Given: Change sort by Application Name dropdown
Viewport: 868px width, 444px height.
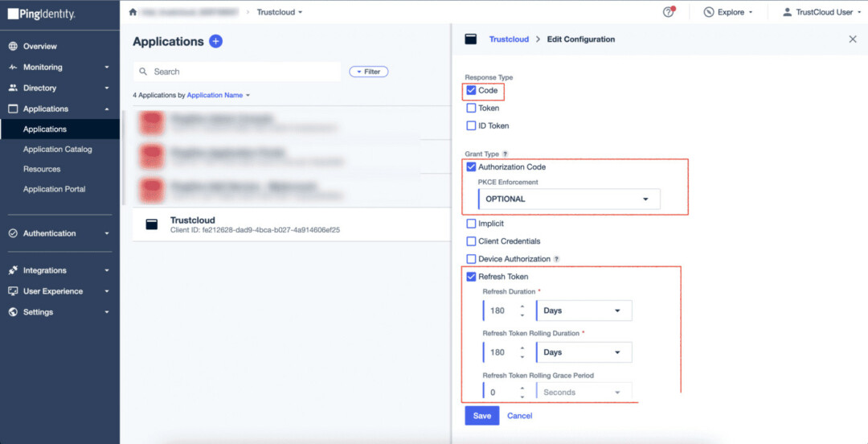Looking at the screenshot, I should [219, 96].
